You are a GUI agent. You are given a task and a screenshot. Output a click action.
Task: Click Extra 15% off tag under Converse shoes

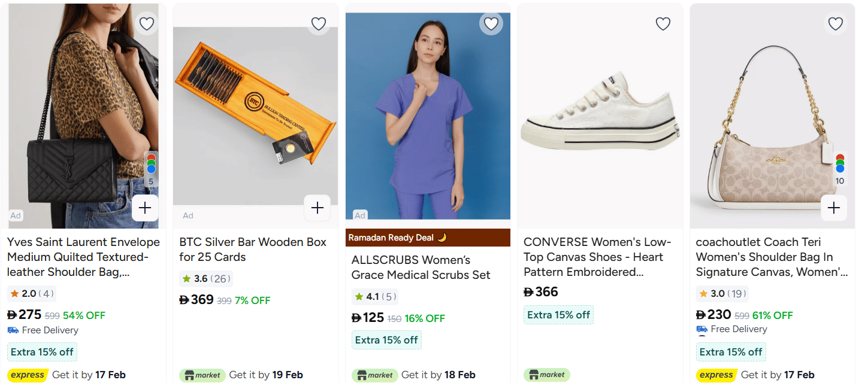(x=558, y=315)
